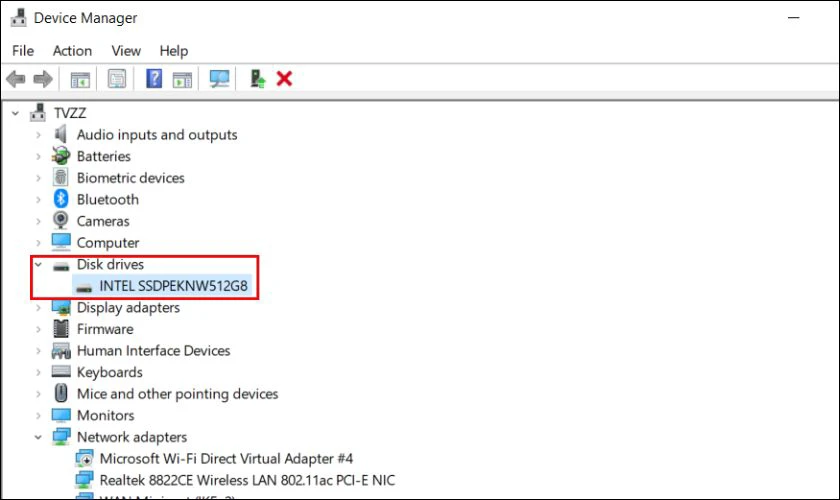Click the Back arrow toolbar icon

16,79
